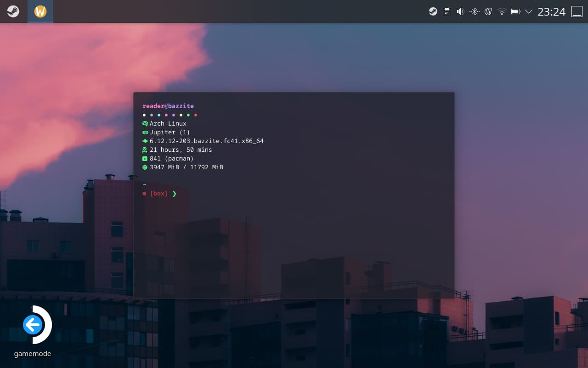
Task: Open the night light and brightness applet
Action: coord(488,11)
